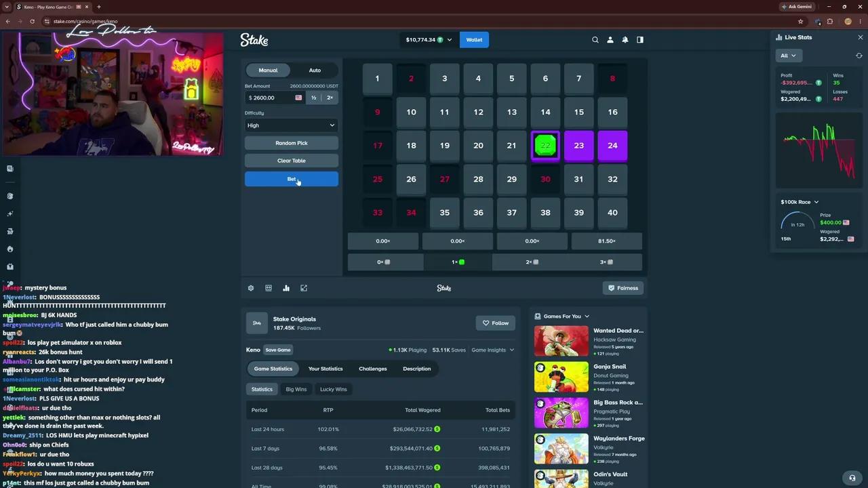Open the live support headset icon
This screenshot has height=488, width=868.
point(852,478)
